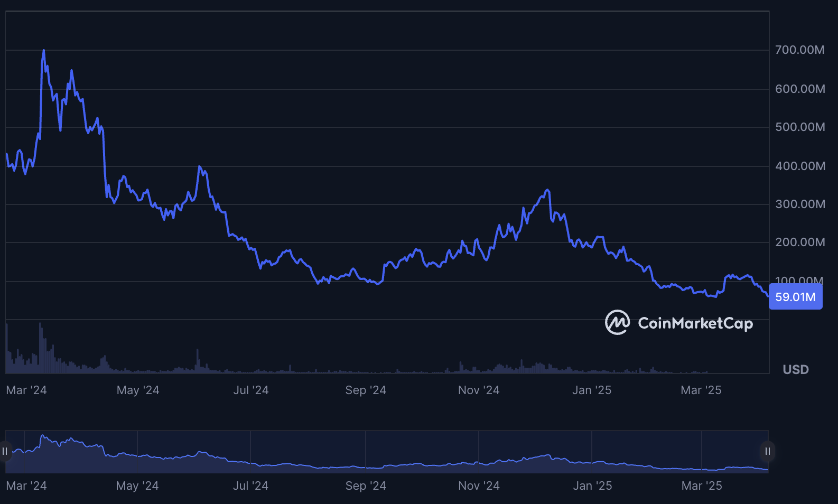Click Jul '24 label under range navigator
Image resolution: width=838 pixels, height=504 pixels.
click(251, 486)
